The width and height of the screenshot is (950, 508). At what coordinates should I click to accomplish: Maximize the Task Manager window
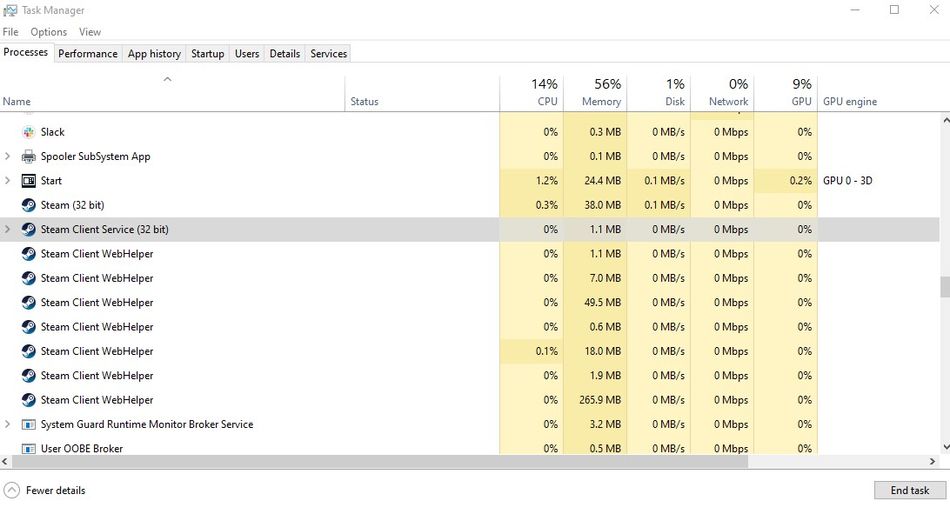894,10
